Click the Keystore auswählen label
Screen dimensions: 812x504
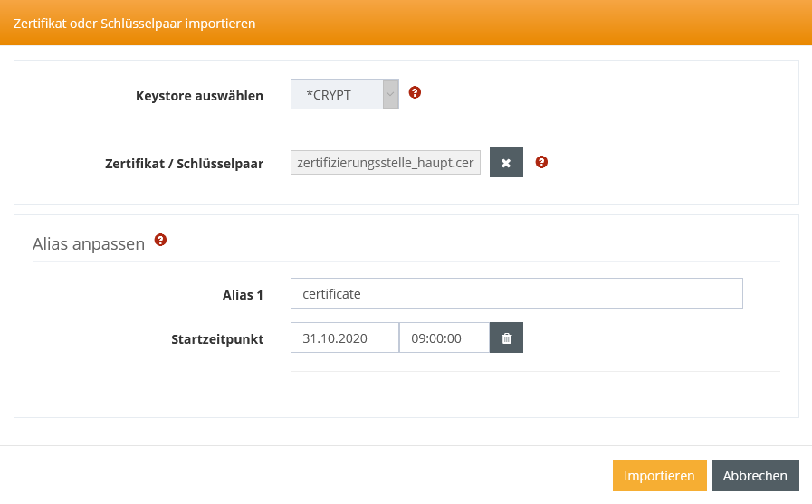pyautogui.click(x=199, y=95)
